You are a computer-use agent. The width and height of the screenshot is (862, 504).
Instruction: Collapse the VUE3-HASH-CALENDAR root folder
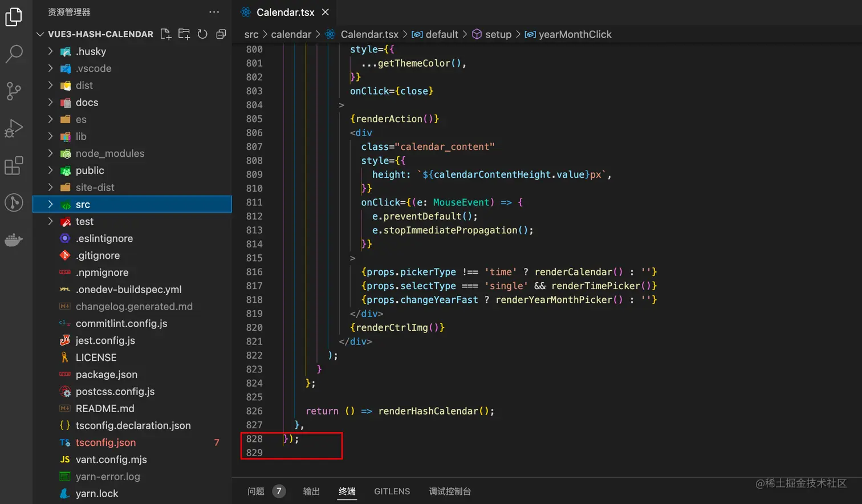coord(40,34)
